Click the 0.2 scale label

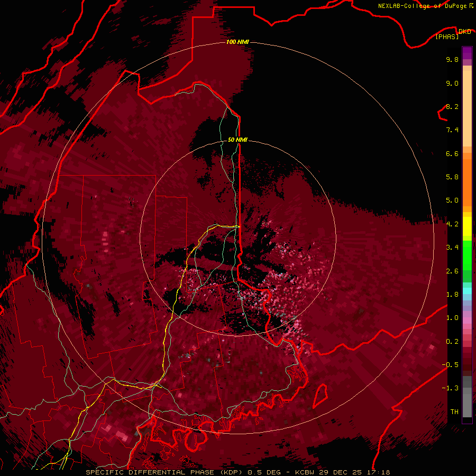pos(452,342)
